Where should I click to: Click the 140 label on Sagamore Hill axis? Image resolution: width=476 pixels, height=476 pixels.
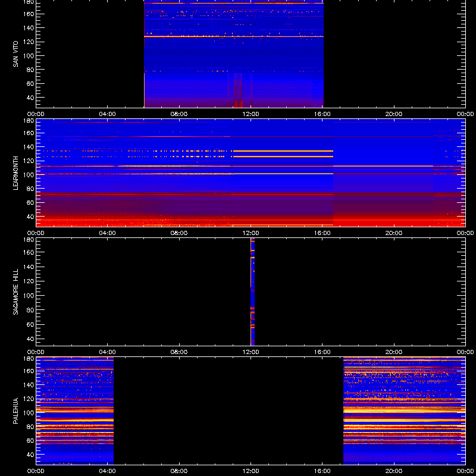[x=29, y=267]
